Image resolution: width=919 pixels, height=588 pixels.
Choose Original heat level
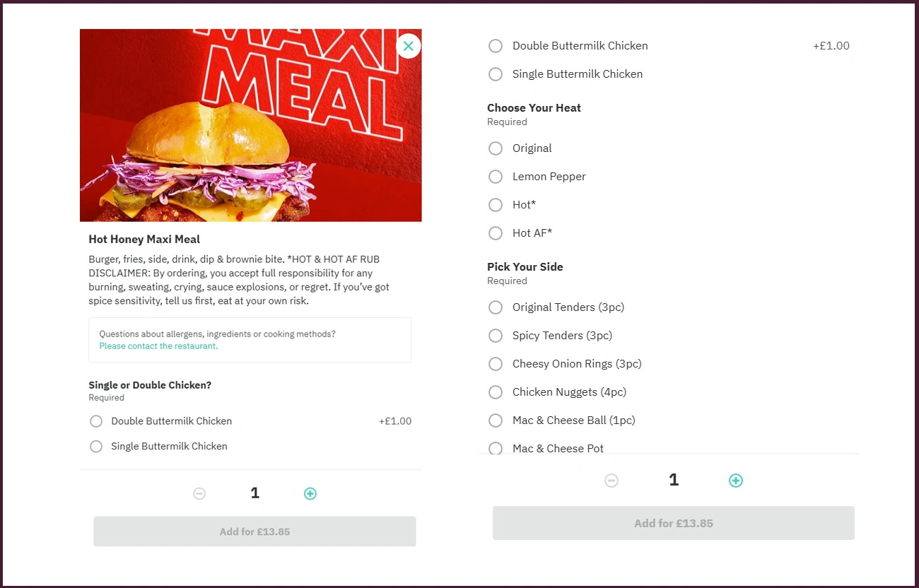click(669, 148)
